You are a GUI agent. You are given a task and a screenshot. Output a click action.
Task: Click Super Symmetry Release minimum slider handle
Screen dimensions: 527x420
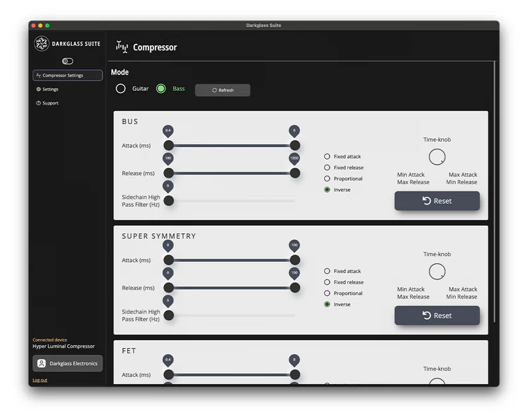[169, 287]
